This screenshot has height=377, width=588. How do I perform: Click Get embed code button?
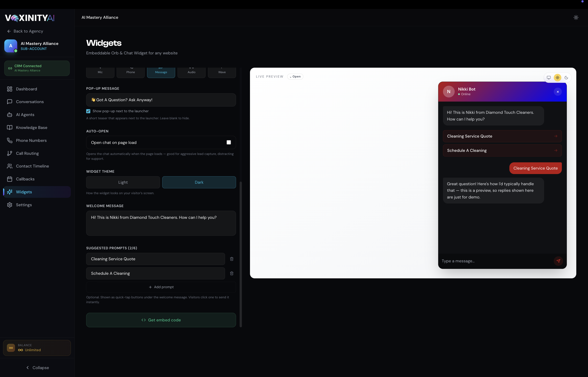pos(161,320)
